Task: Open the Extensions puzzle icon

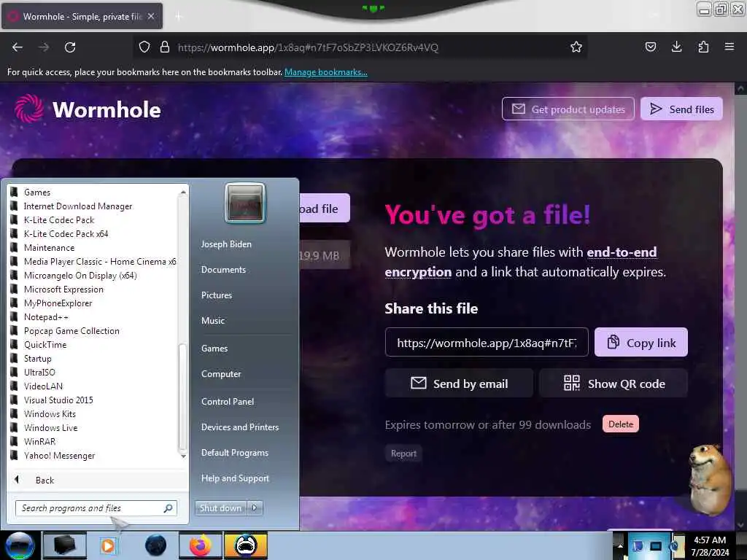Action: coord(703,47)
